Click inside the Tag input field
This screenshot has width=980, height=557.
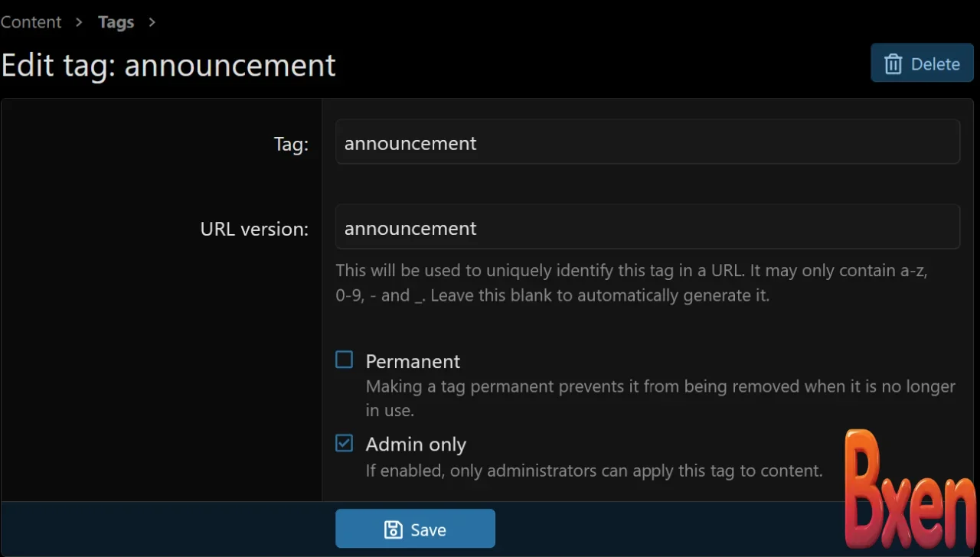pyautogui.click(x=648, y=142)
